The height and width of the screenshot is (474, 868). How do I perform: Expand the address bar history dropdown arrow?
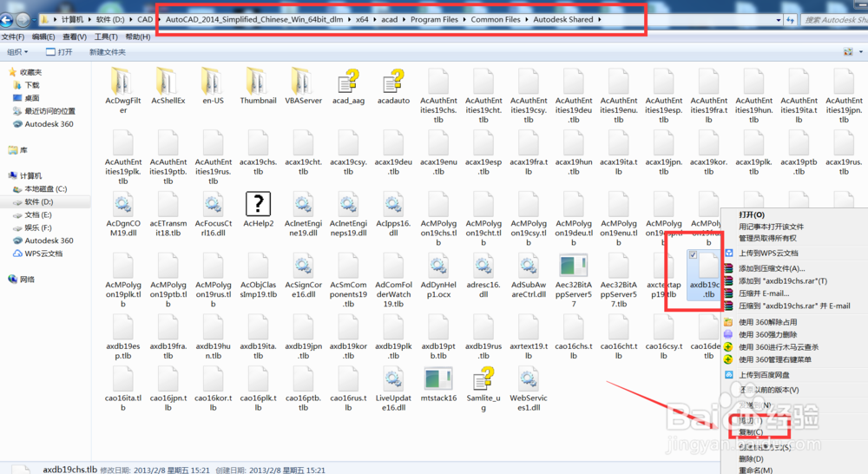[x=779, y=20]
